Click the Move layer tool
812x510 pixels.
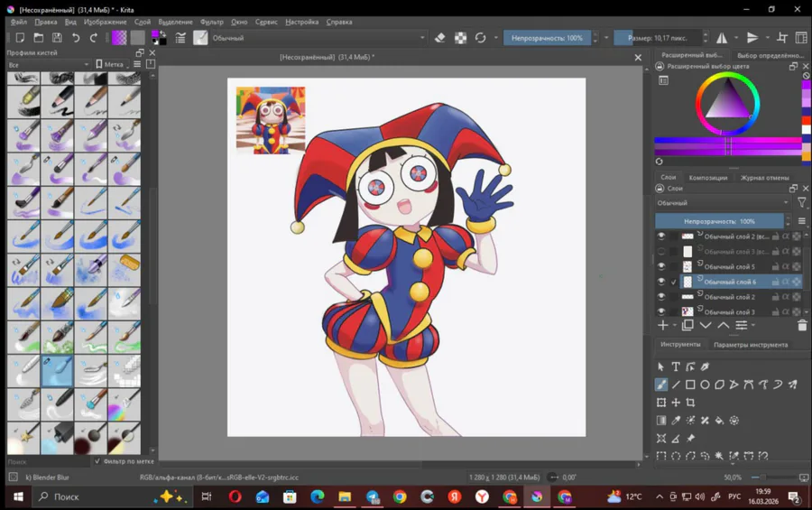point(676,403)
